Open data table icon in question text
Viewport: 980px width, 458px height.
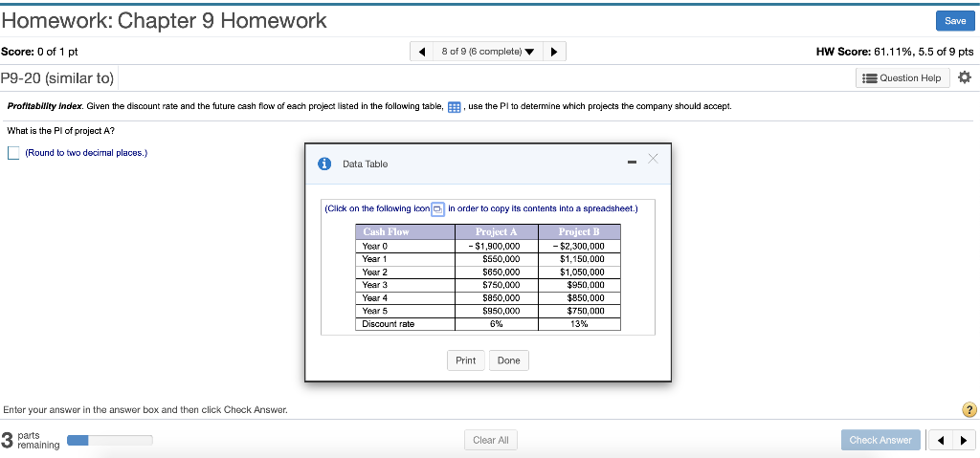pyautogui.click(x=455, y=107)
